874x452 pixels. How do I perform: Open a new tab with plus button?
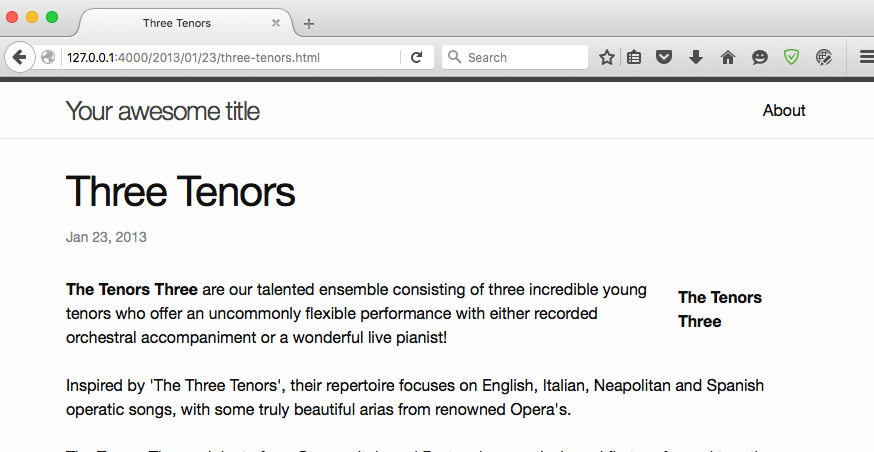coord(308,24)
